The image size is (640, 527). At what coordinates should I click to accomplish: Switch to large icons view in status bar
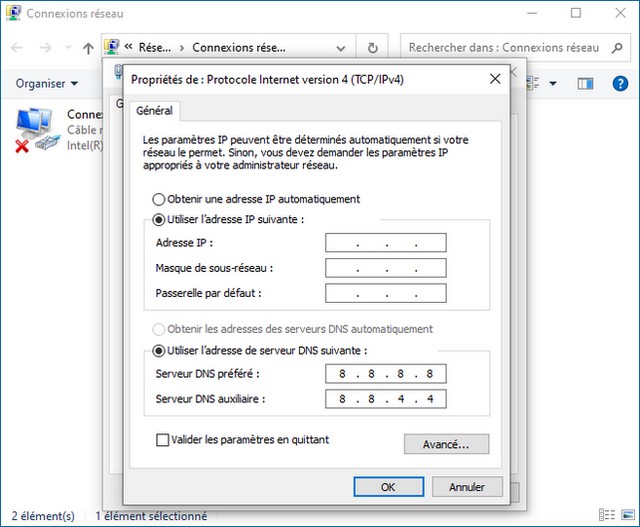pyautogui.click(x=628, y=515)
